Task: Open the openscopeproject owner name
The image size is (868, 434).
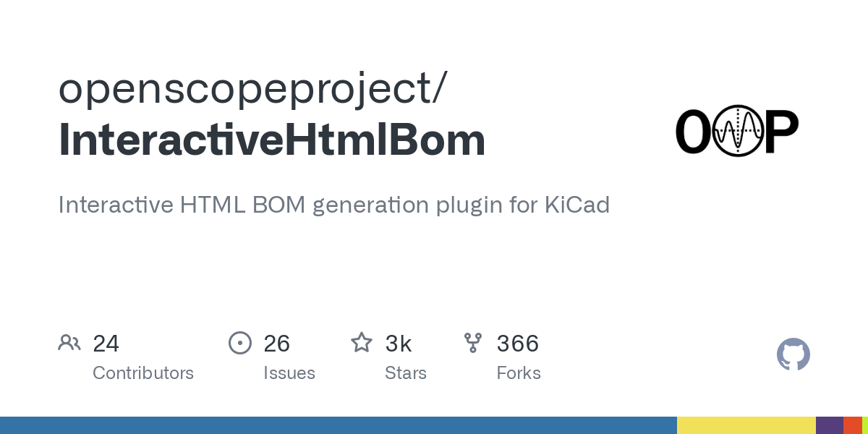Action: [252, 89]
